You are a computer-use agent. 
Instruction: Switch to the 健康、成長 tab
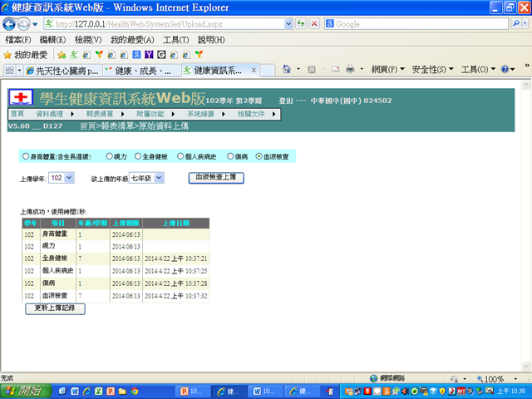tap(142, 71)
